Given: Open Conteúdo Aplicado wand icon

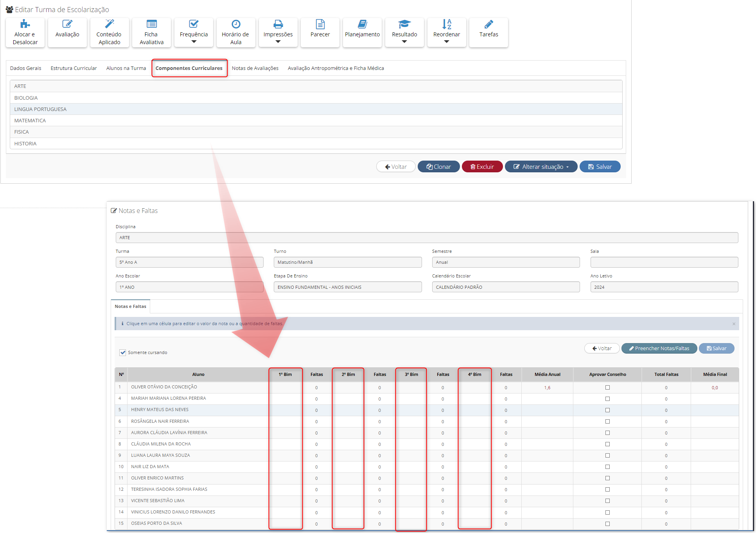Looking at the screenshot, I should (110, 24).
